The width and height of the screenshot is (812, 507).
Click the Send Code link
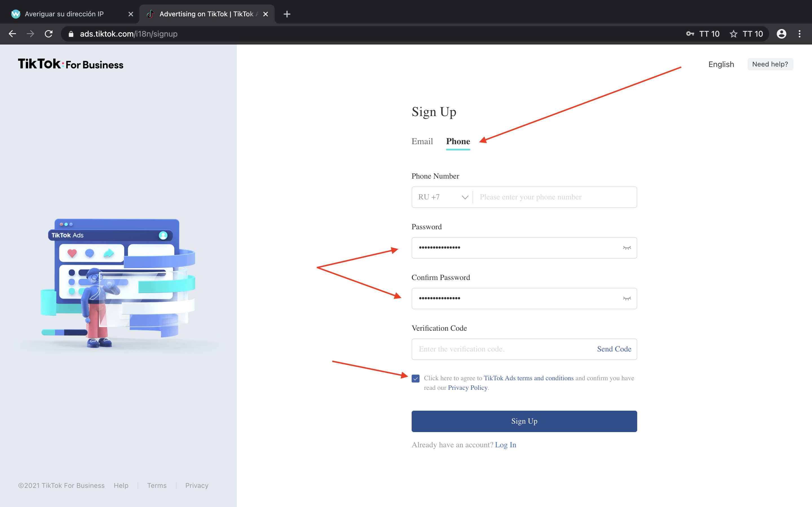(x=614, y=349)
